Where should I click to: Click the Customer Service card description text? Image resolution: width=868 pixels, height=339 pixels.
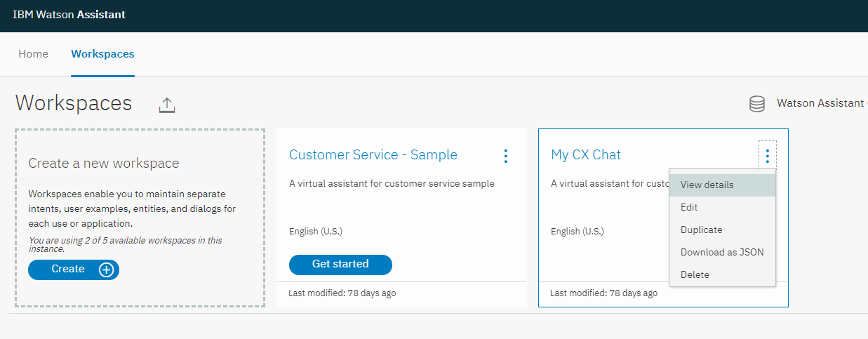tap(392, 184)
